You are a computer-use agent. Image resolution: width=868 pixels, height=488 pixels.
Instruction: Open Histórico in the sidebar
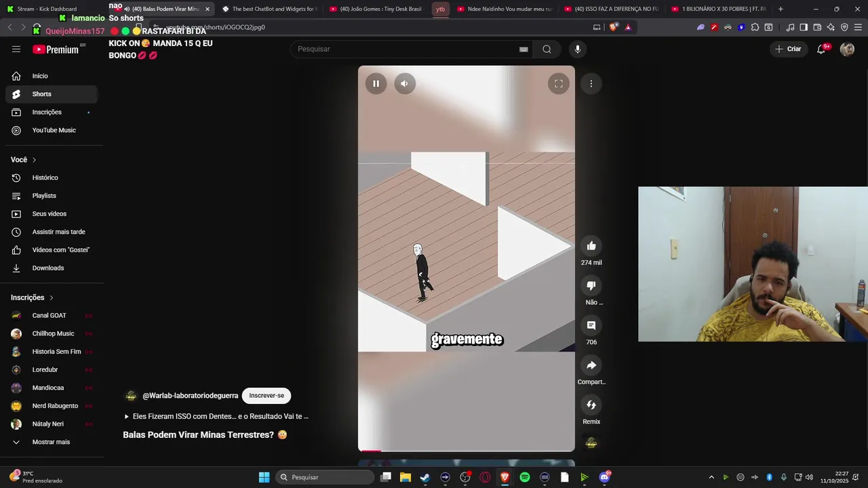point(52,178)
